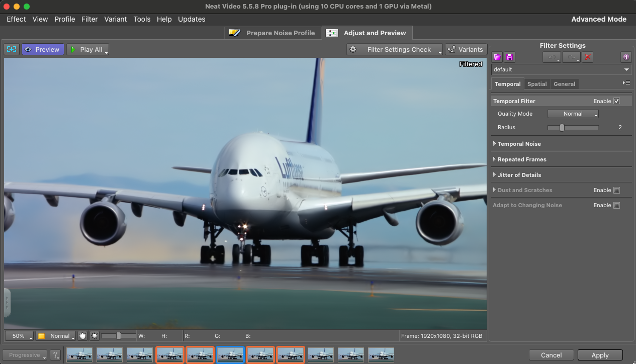The height and width of the screenshot is (364, 636).
Task: Click the fit-to-window icon beside Preview
Action: coord(11,49)
